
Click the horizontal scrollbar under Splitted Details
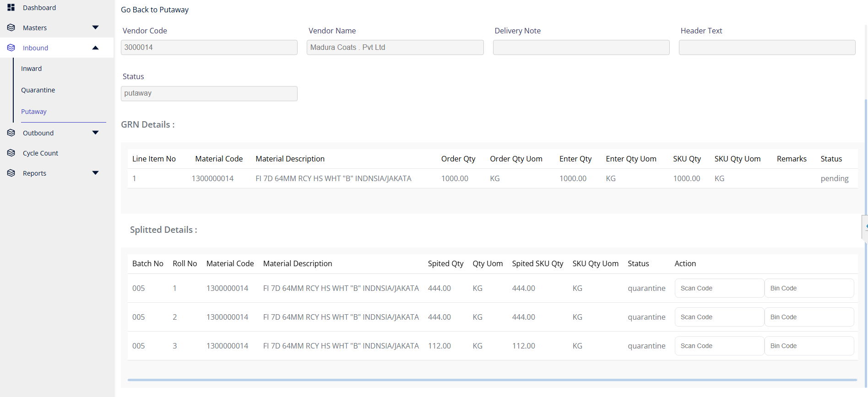tap(492, 380)
